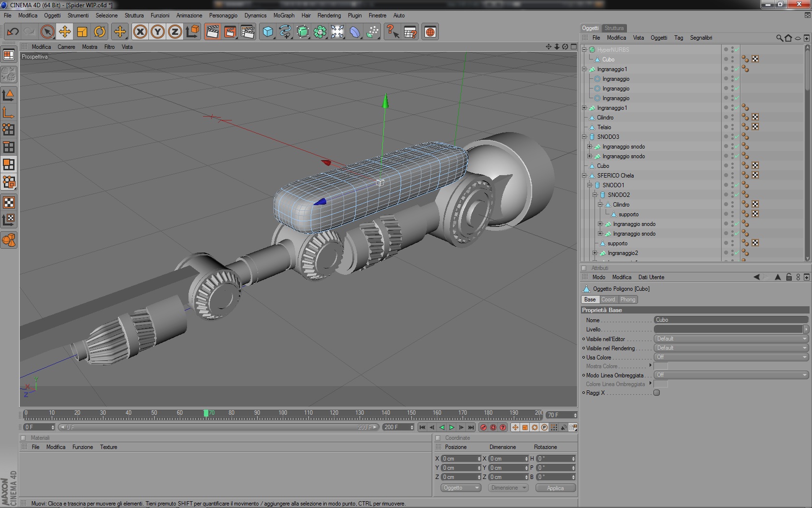This screenshot has height=508, width=812.
Task: Activate the Move tool
Action: pyautogui.click(x=64, y=32)
